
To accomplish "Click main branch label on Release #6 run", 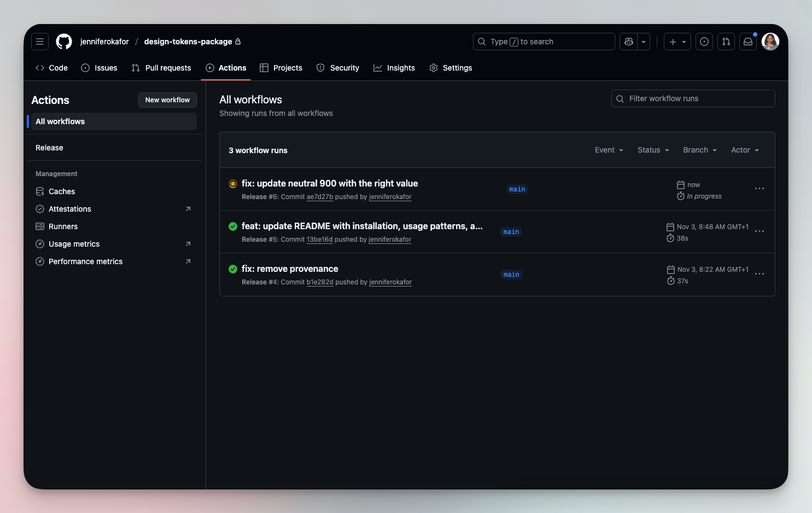I will (517, 189).
